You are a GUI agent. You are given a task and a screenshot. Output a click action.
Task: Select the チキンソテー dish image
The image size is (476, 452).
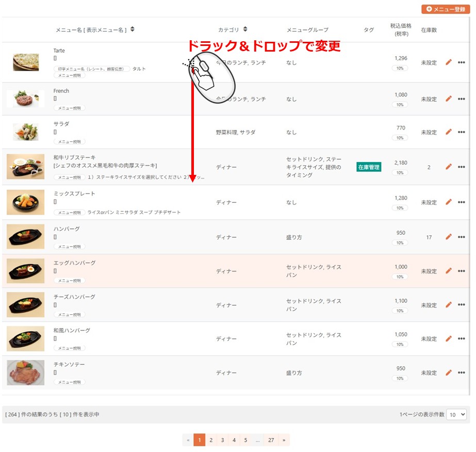26,373
